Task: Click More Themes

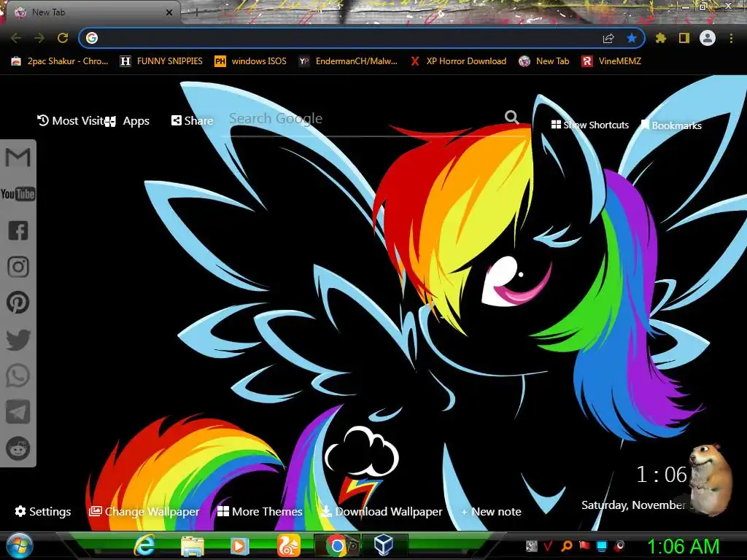Action: (x=260, y=511)
